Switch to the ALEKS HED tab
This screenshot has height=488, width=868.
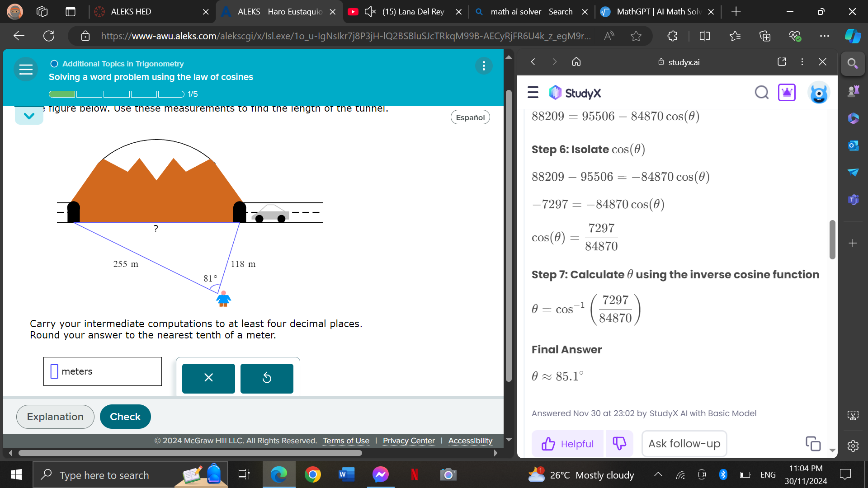pos(152,12)
